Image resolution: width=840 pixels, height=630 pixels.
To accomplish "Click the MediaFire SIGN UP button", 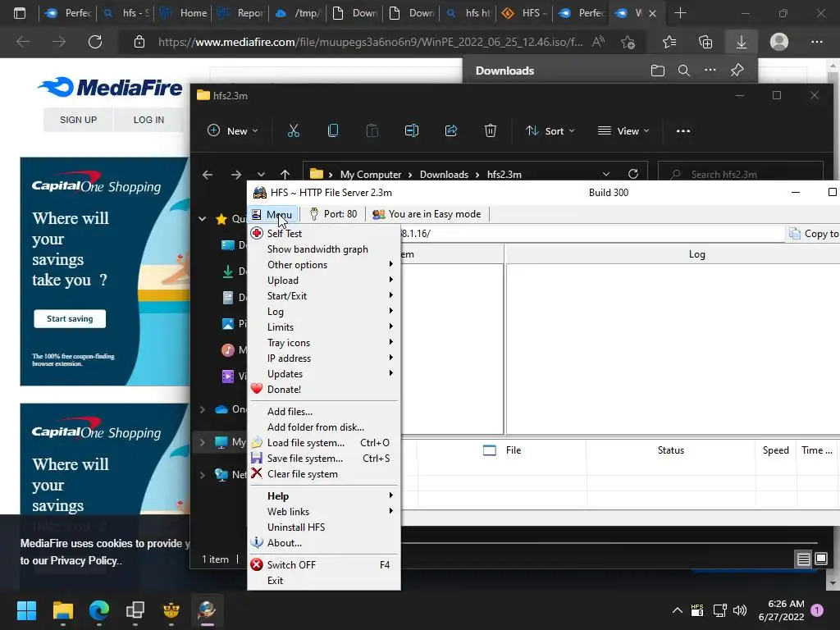I will (78, 120).
